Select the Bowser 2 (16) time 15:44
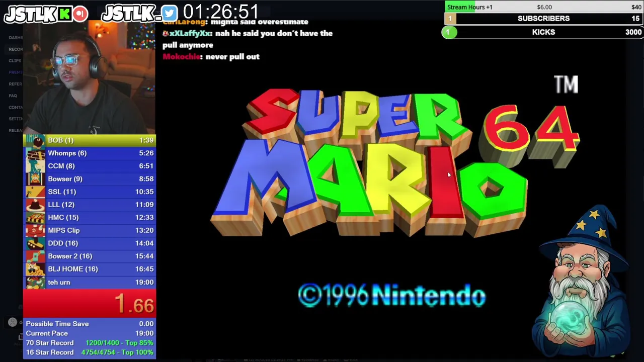This screenshot has width=644, height=362. 144,256
